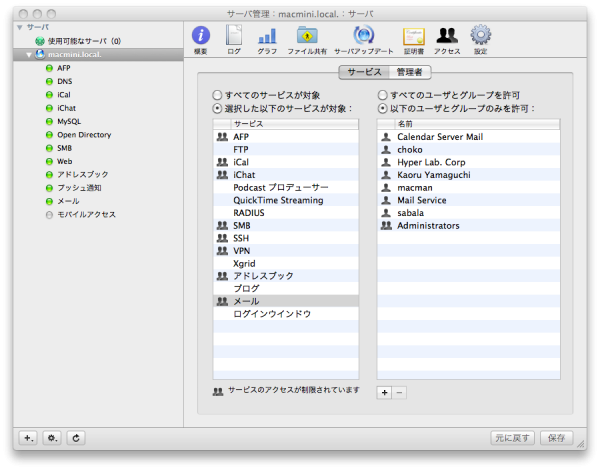
Task: Select Xgrid in the services list
Action: 286,263
